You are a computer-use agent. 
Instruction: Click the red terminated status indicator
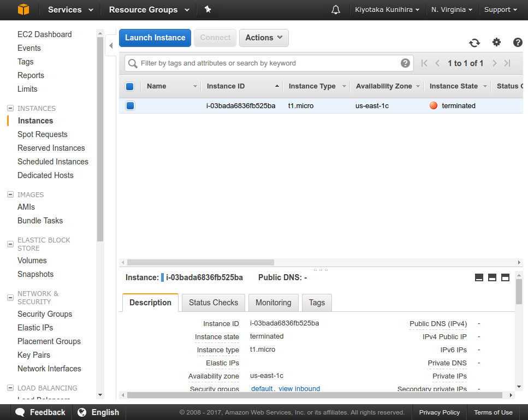[x=434, y=105]
